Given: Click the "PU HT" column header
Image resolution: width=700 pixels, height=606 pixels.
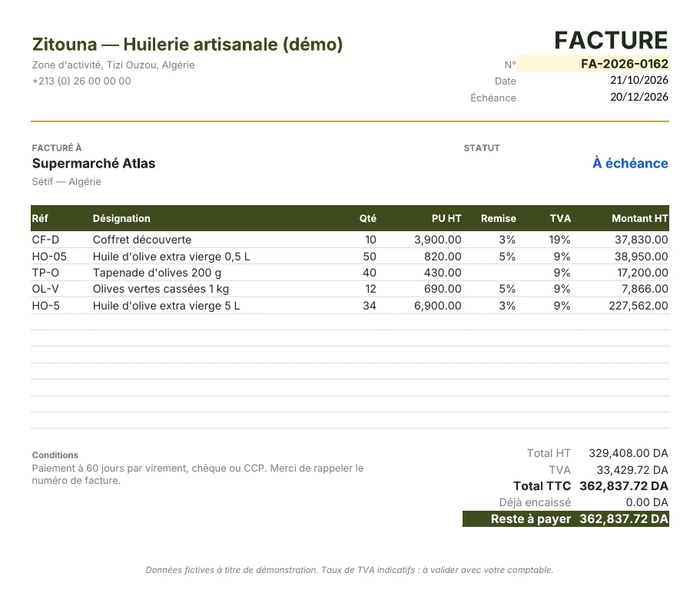Looking at the screenshot, I should (446, 218).
